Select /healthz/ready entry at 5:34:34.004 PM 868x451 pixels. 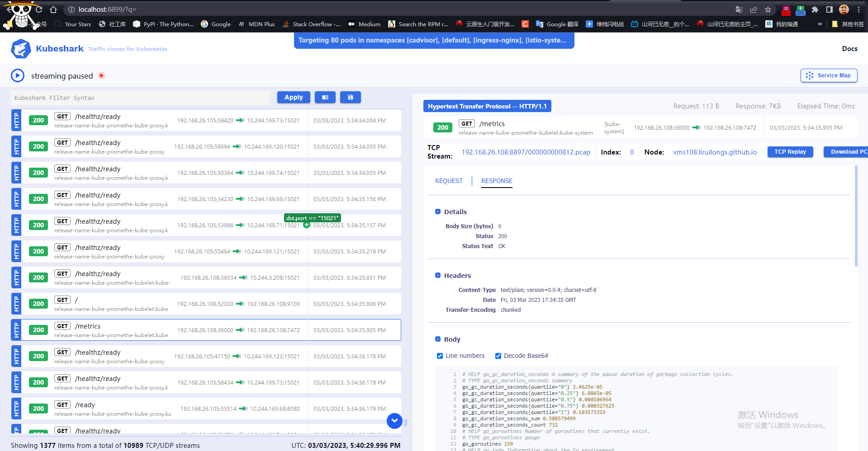click(x=206, y=120)
